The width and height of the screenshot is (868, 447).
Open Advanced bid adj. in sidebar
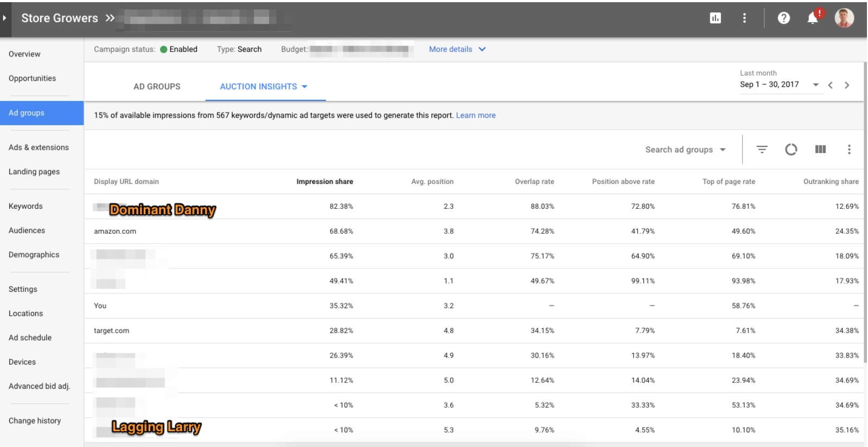click(40, 386)
